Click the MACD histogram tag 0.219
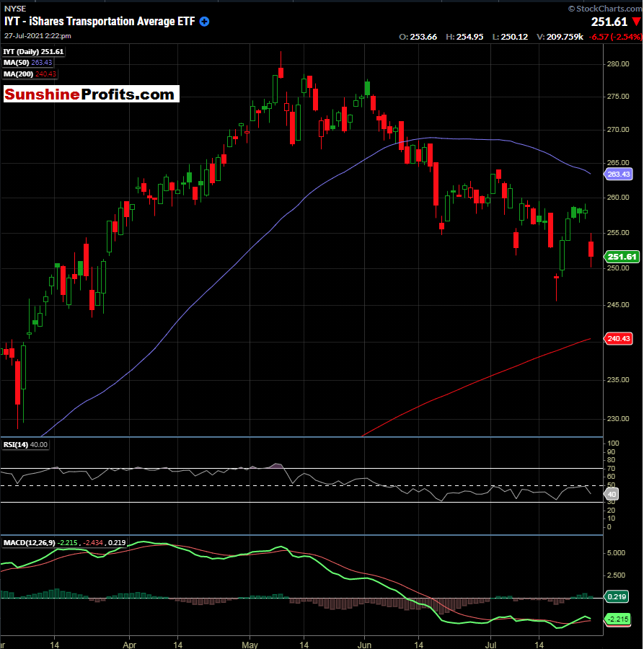 [x=617, y=596]
